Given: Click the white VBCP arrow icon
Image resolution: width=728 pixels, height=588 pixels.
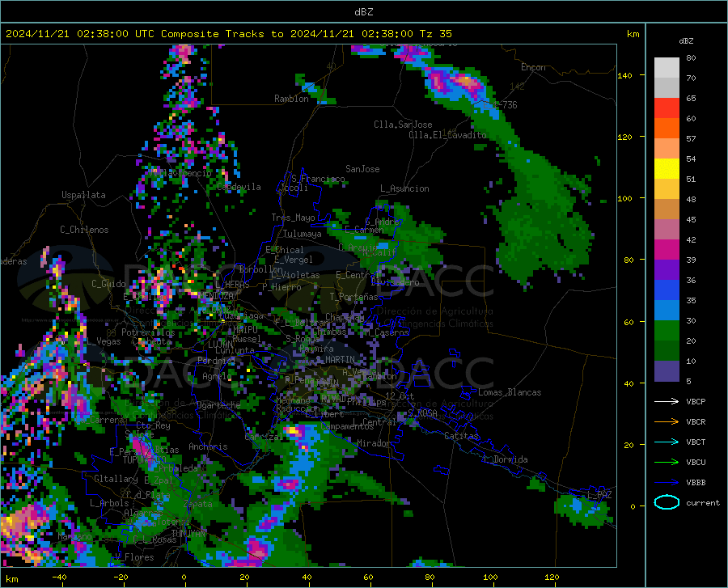Looking at the screenshot, I should [667, 401].
